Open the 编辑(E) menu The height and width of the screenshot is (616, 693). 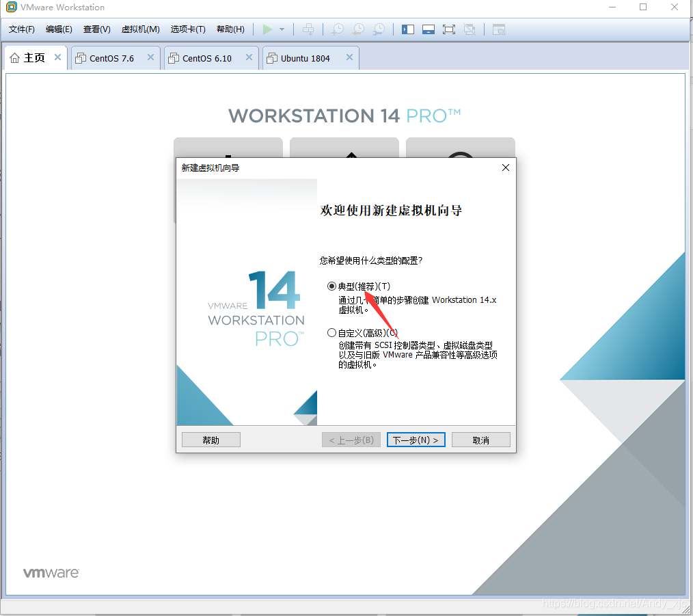(x=59, y=29)
